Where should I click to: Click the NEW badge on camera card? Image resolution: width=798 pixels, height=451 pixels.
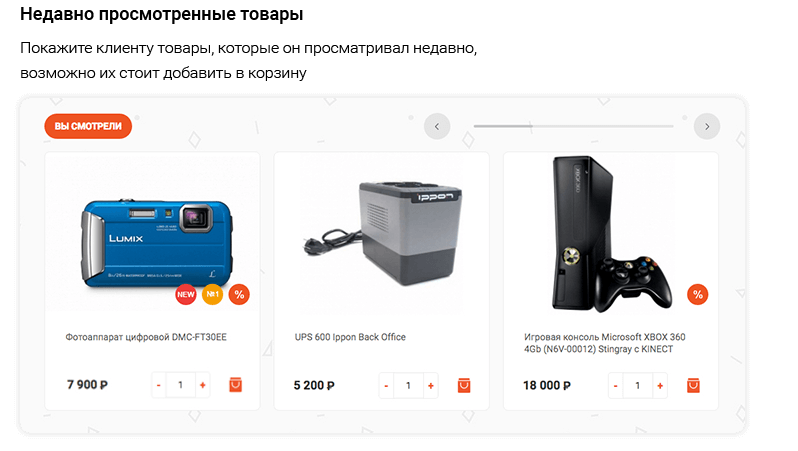click(x=186, y=294)
